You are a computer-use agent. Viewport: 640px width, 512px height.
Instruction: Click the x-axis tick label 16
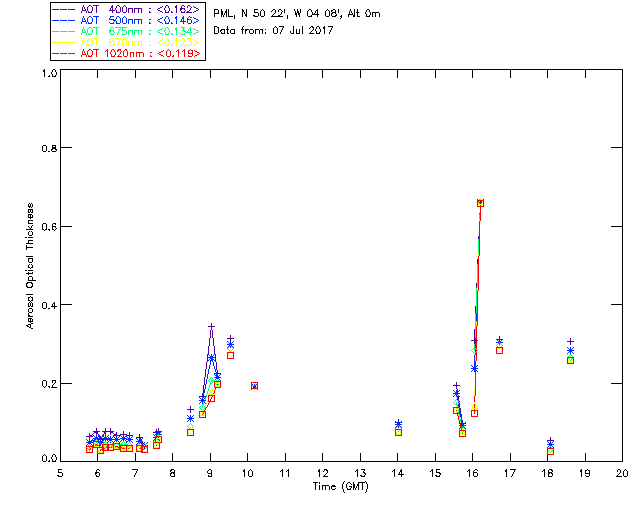tap(473, 473)
